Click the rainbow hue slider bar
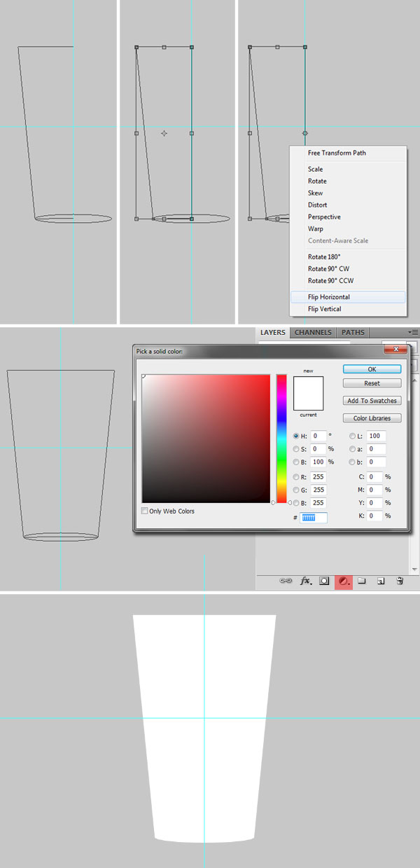Viewport: 420px width, 868px height. [281, 439]
